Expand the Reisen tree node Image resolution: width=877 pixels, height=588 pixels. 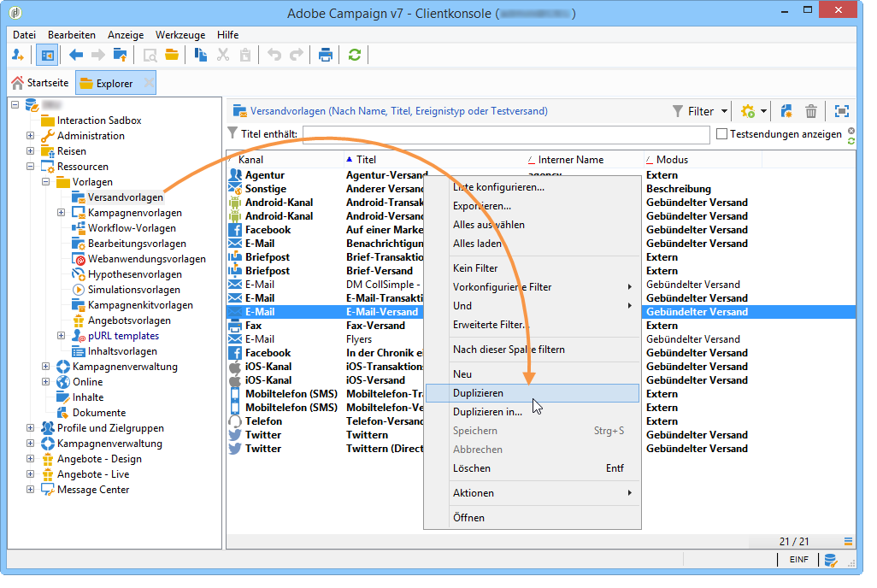[x=30, y=151]
